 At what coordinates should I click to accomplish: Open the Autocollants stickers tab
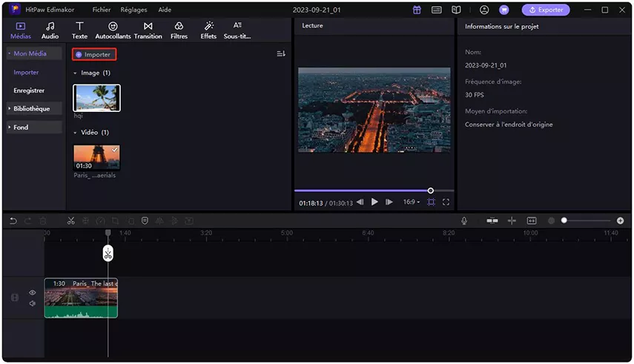(x=113, y=30)
